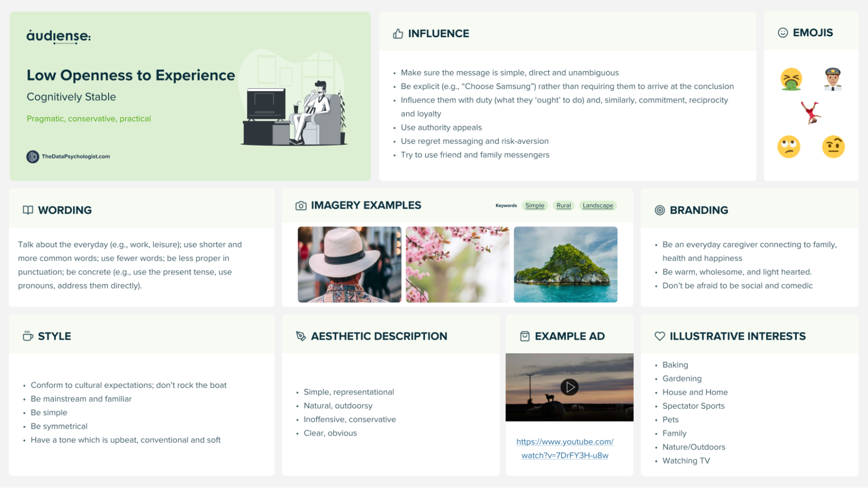Click TheDataPsychologist.com text link

76,156
